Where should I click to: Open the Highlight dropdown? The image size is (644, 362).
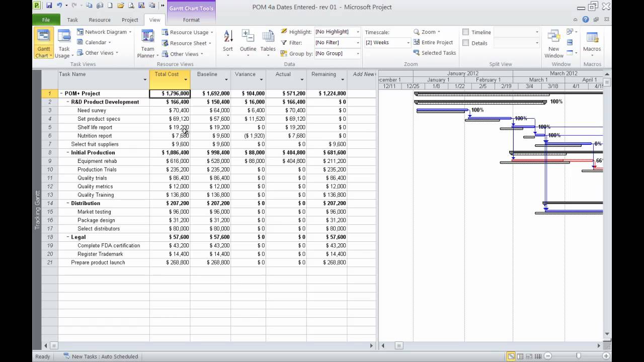(x=358, y=32)
